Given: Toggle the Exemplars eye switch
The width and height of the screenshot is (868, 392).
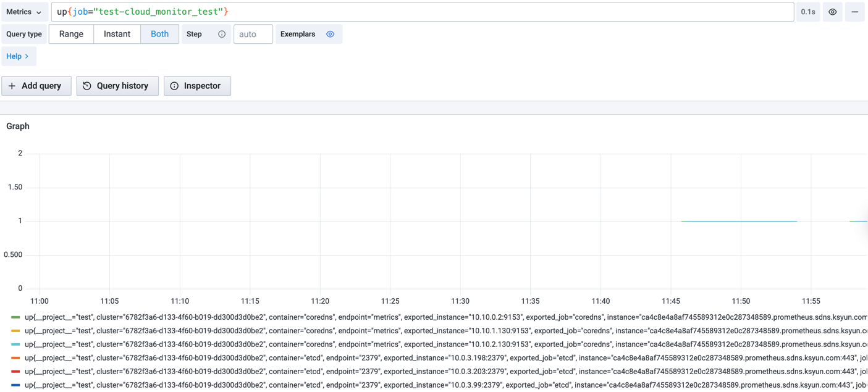Looking at the screenshot, I should point(331,34).
